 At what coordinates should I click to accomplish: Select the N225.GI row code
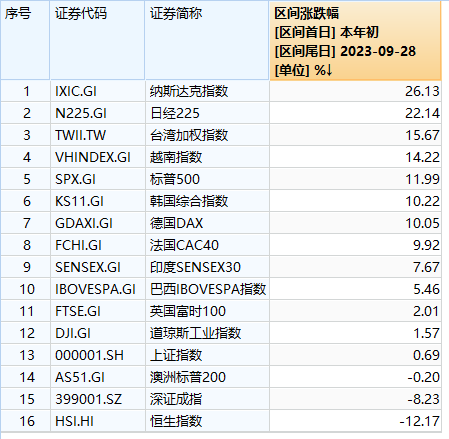(x=98, y=113)
